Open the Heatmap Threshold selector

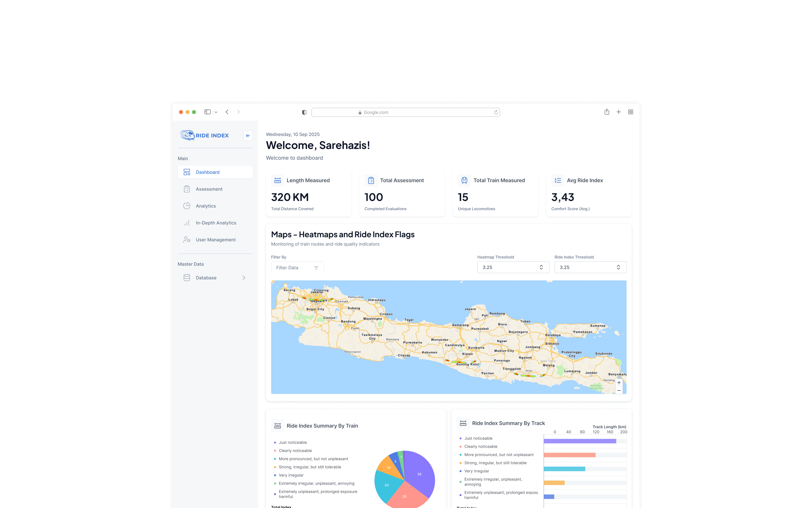point(513,267)
